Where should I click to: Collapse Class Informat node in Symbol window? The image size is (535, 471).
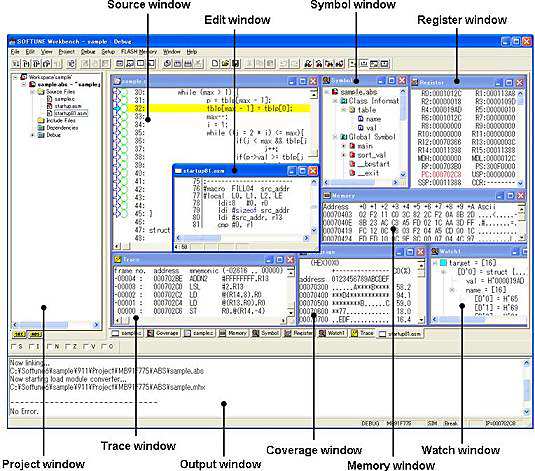point(335,101)
